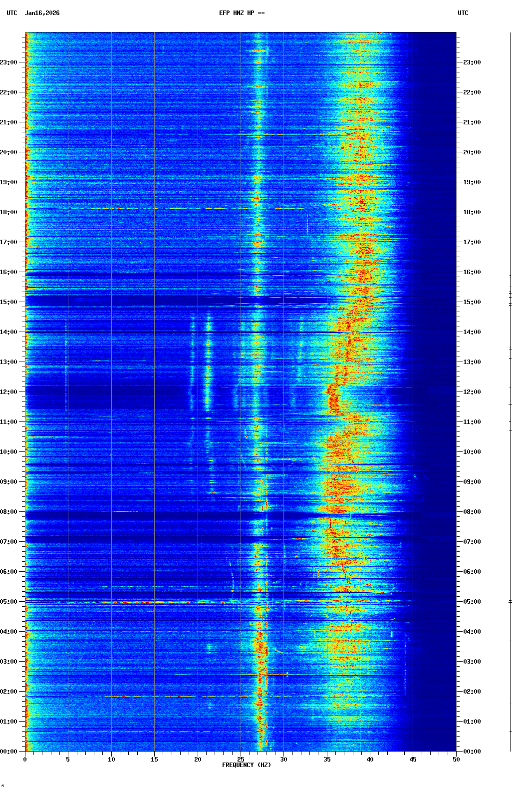Select the 23:00 label on right time axis
532x791 pixels.
click(472, 62)
